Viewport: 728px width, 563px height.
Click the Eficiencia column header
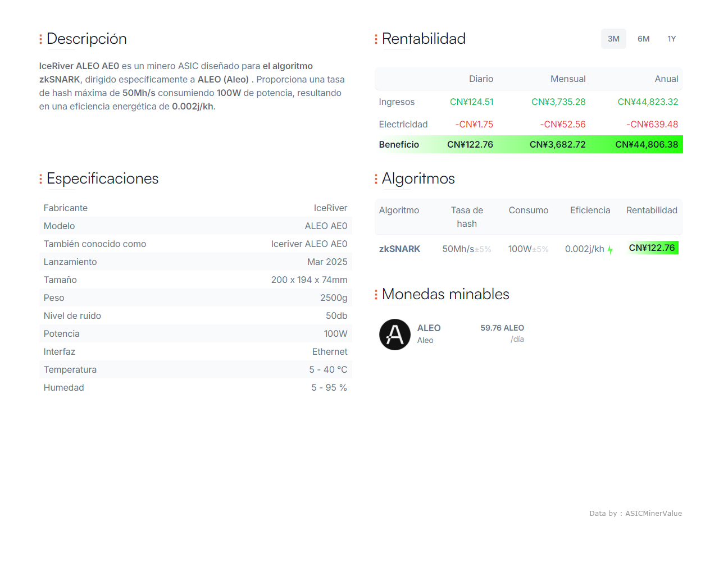[x=590, y=210]
